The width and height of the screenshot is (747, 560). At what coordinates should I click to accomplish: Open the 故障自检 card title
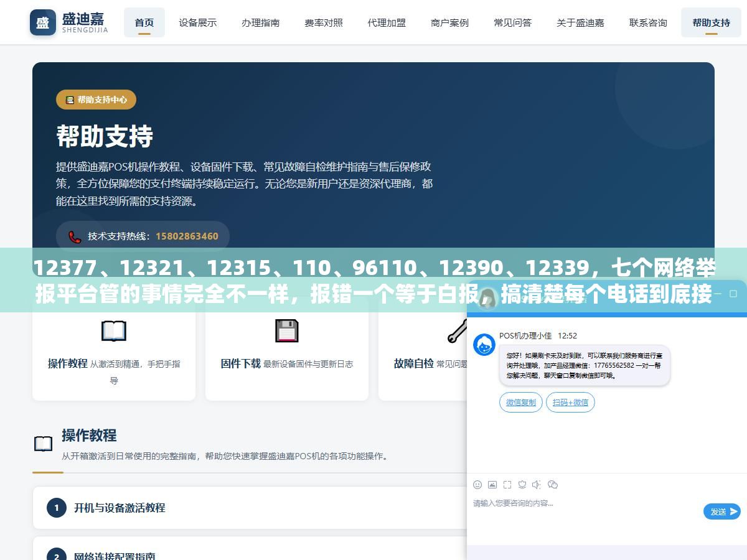413,363
